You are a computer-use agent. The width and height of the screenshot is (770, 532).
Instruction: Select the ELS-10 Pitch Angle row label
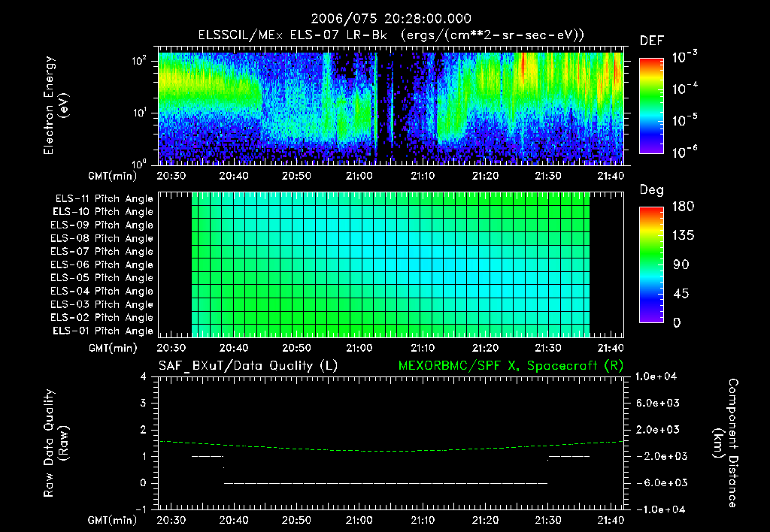pos(103,212)
